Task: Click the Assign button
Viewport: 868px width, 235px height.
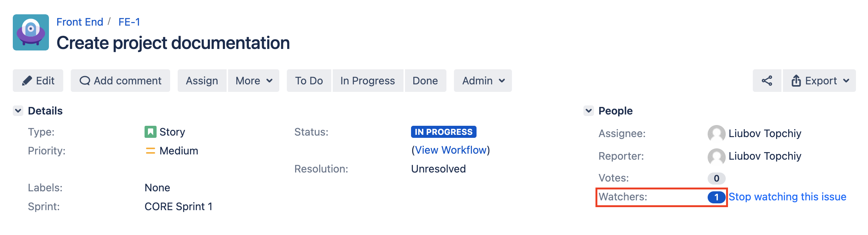Action: point(202,80)
